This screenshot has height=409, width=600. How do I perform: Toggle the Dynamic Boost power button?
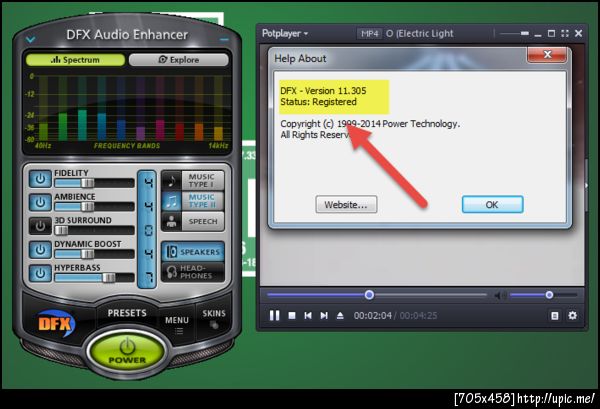(x=40, y=250)
